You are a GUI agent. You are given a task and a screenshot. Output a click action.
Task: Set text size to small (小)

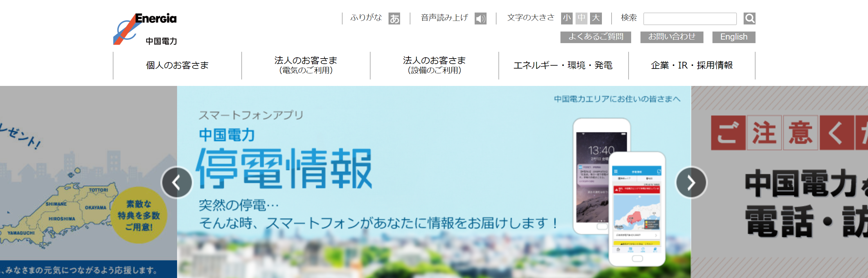(567, 18)
